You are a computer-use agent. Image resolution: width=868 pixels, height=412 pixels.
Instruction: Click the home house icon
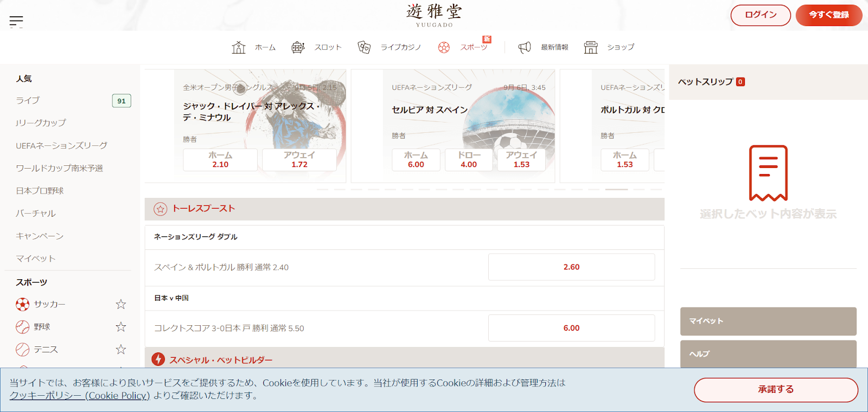[x=239, y=47]
